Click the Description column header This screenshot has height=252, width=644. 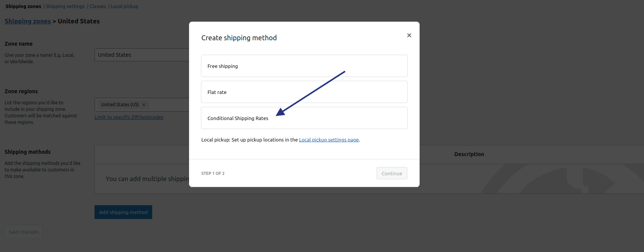pyautogui.click(x=469, y=154)
